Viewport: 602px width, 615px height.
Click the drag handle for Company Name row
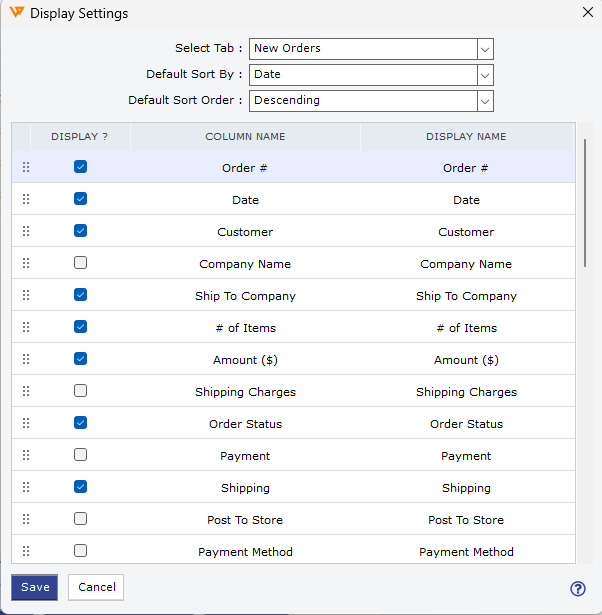point(26,264)
